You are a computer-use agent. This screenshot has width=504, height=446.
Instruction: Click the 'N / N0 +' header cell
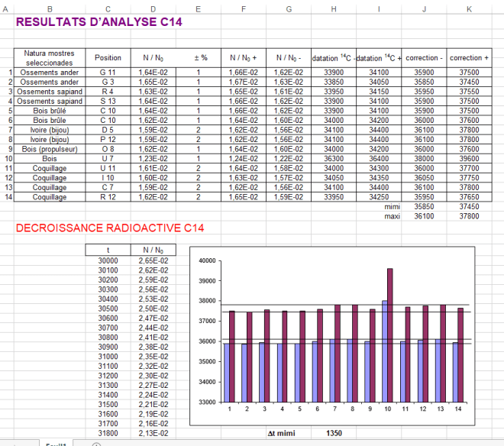(244, 58)
